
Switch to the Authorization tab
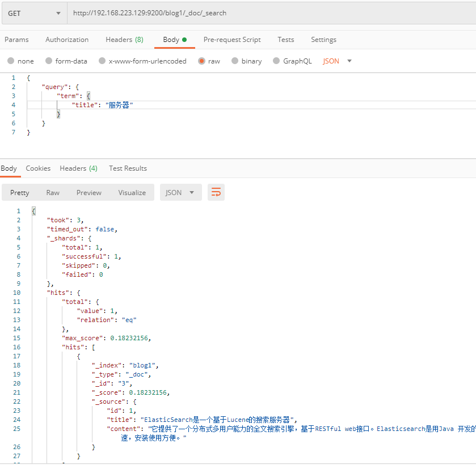click(x=67, y=40)
